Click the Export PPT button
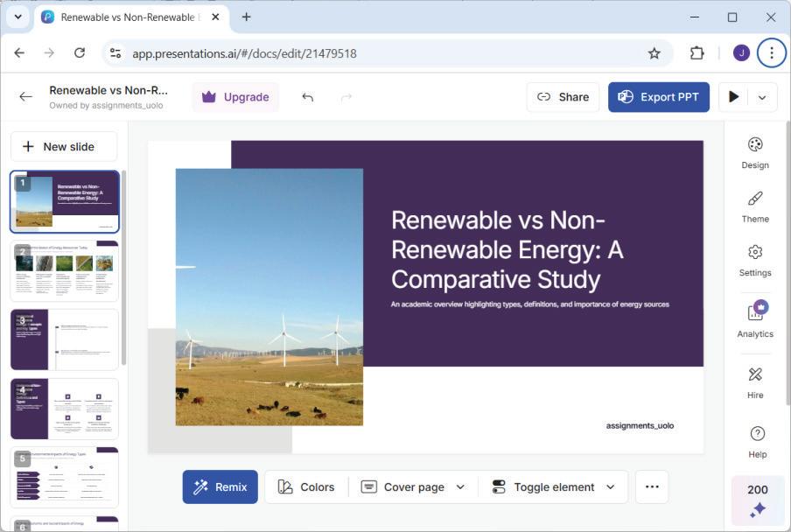 [658, 97]
